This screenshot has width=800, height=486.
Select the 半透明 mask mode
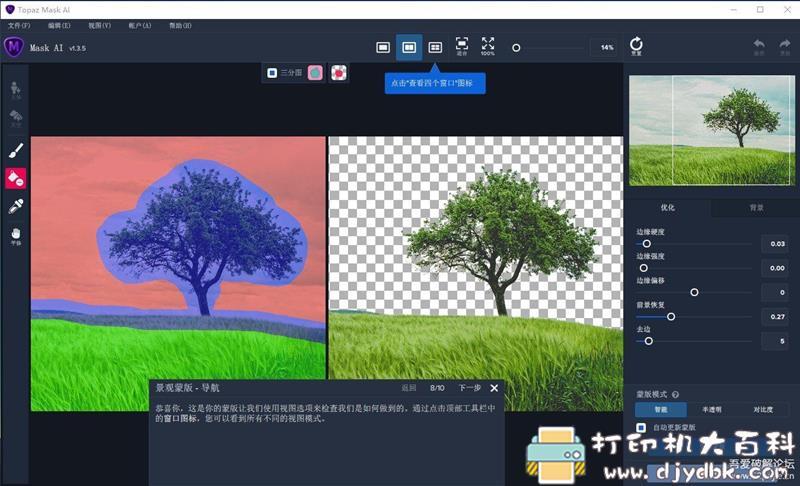pos(712,410)
